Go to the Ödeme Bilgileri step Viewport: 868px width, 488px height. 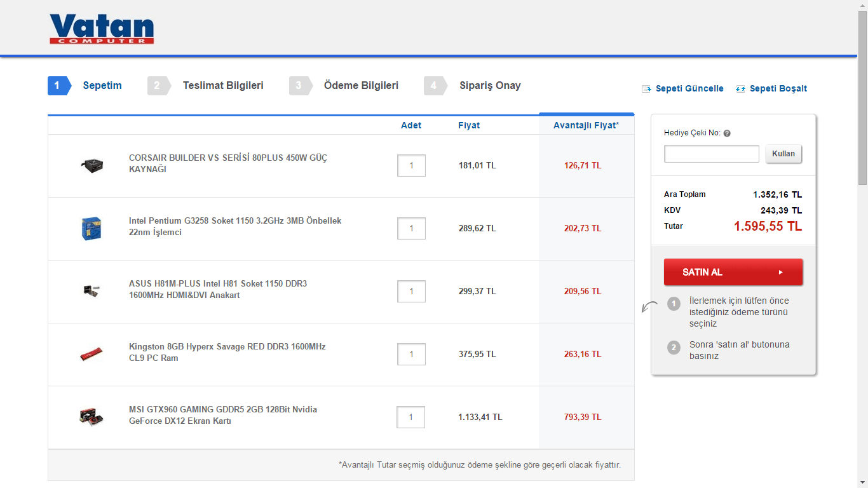click(361, 86)
